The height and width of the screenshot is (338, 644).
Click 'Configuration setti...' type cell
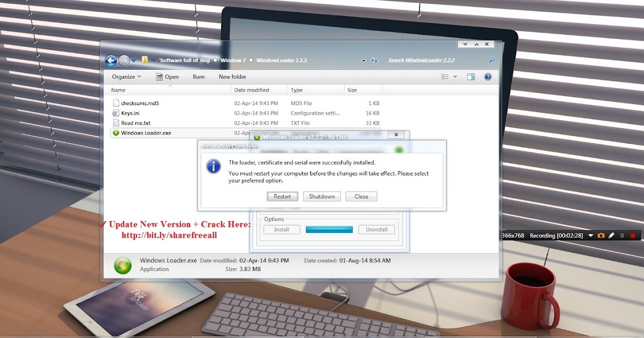click(315, 113)
